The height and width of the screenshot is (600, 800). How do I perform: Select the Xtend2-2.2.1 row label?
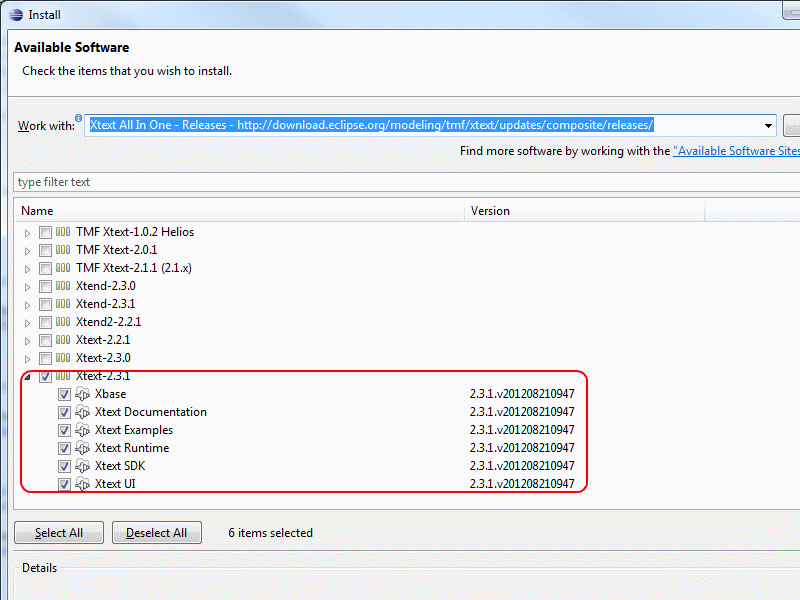(108, 322)
